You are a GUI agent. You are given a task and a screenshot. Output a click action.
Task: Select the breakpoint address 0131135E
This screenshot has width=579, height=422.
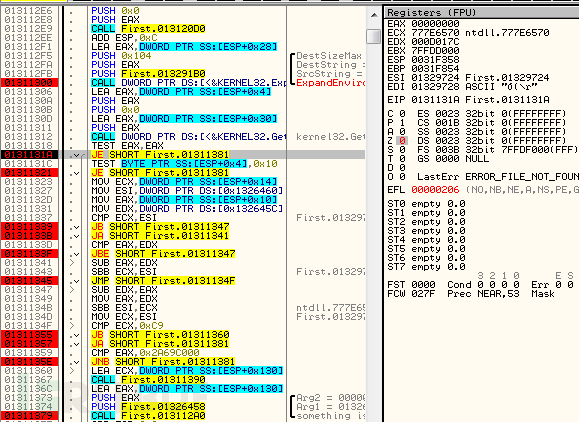[x=29, y=362]
